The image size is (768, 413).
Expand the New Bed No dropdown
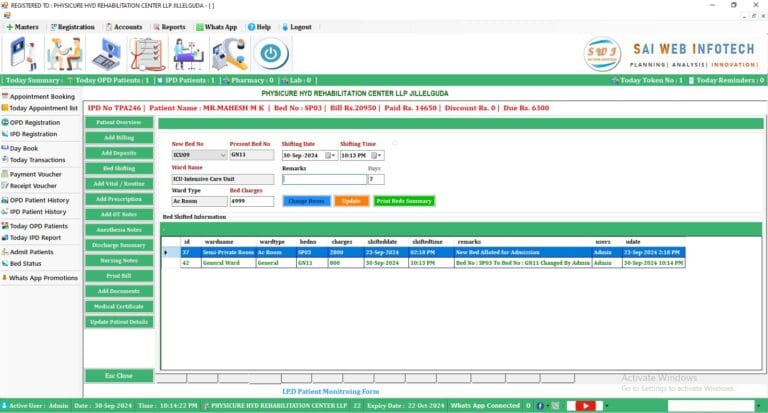[x=223, y=155]
